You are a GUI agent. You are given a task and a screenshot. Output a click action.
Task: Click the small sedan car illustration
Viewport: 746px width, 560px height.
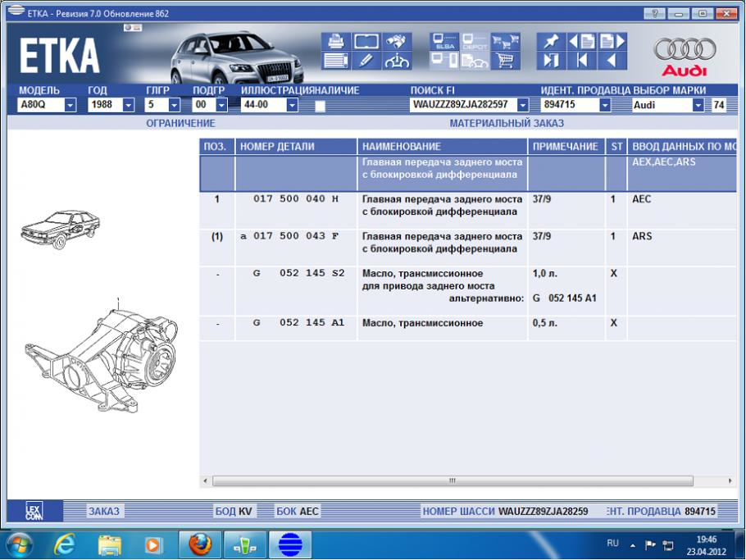[61, 230]
